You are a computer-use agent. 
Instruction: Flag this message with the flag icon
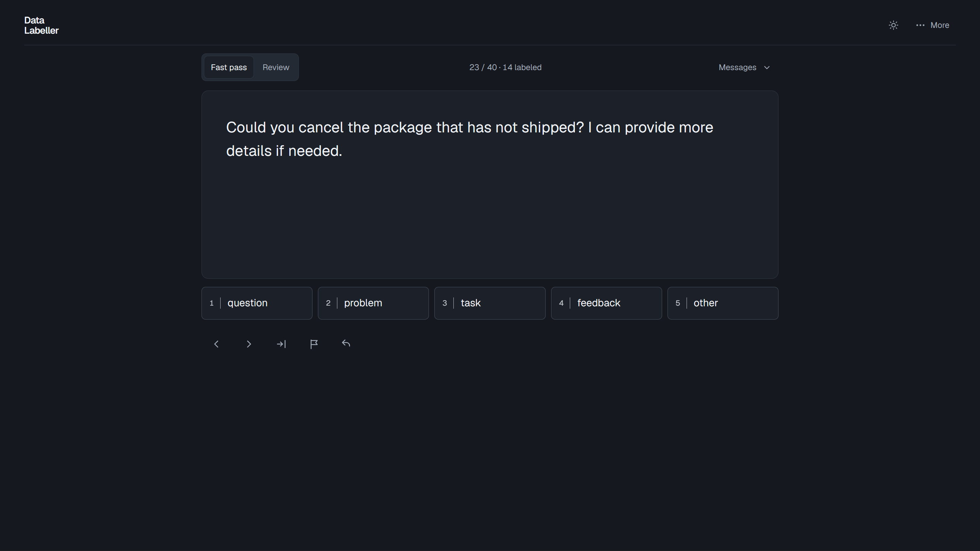click(x=314, y=344)
